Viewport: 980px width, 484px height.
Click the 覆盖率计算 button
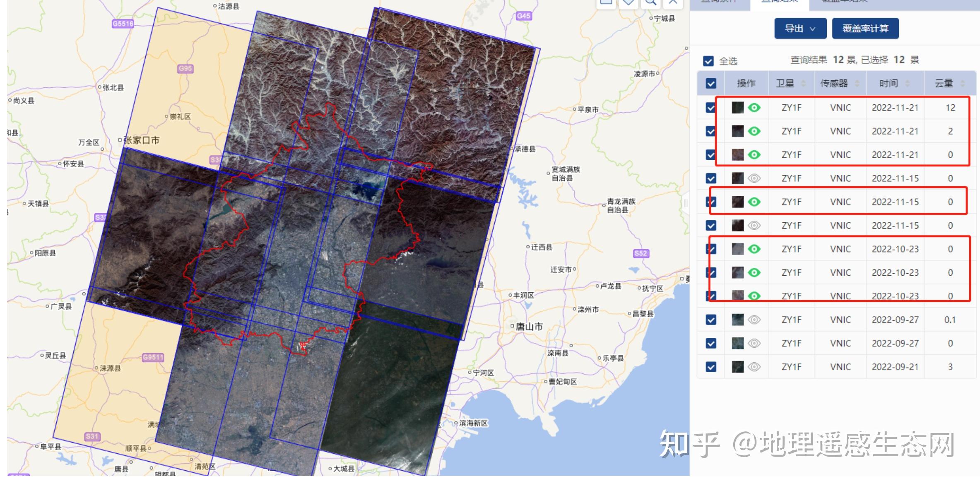click(864, 29)
